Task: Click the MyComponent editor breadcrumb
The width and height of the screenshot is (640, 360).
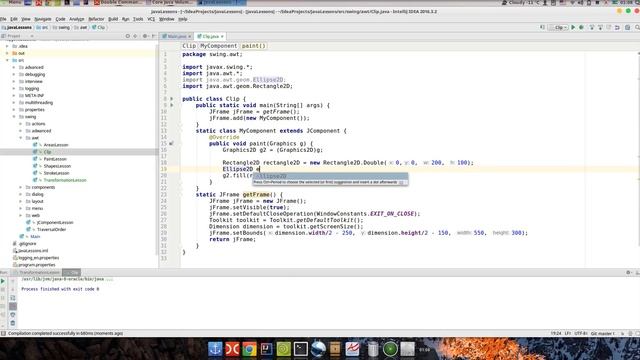Action: 218,46
